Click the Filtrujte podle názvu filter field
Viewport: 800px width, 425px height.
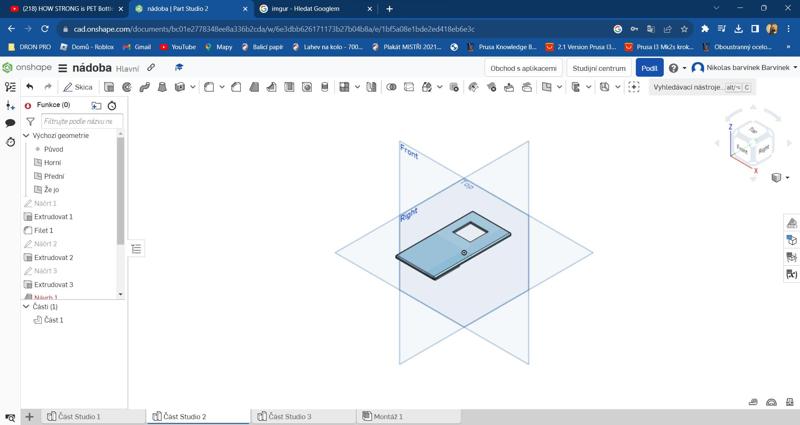(x=82, y=121)
